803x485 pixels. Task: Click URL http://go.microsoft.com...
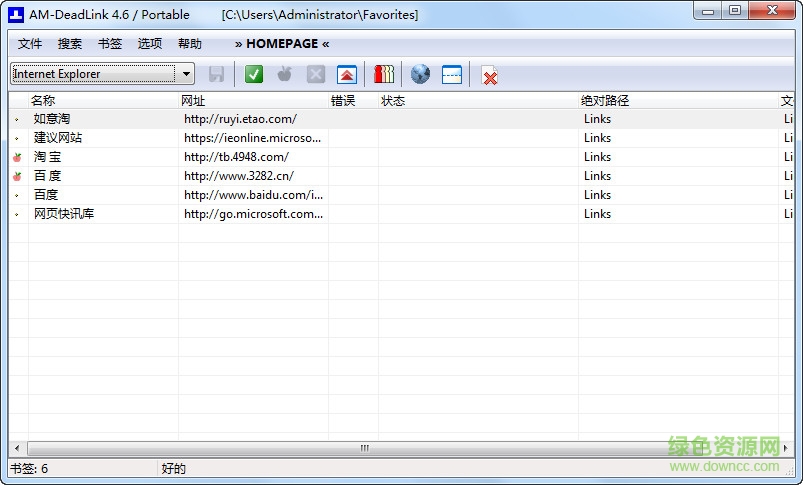click(253, 214)
